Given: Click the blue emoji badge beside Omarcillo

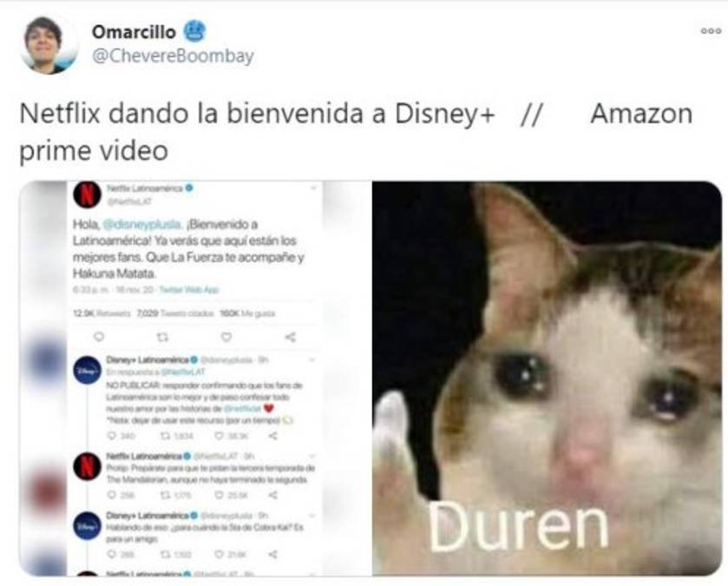Looking at the screenshot, I should [x=194, y=31].
